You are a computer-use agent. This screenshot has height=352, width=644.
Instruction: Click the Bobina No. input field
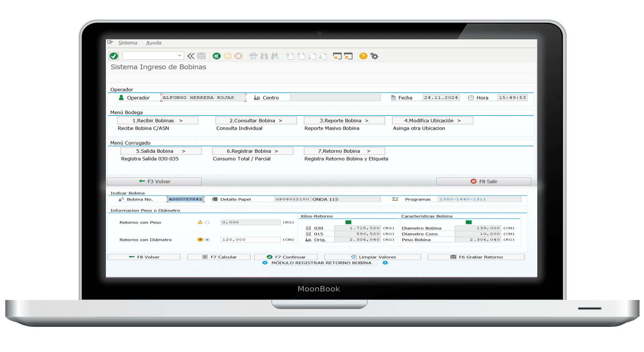[185, 199]
